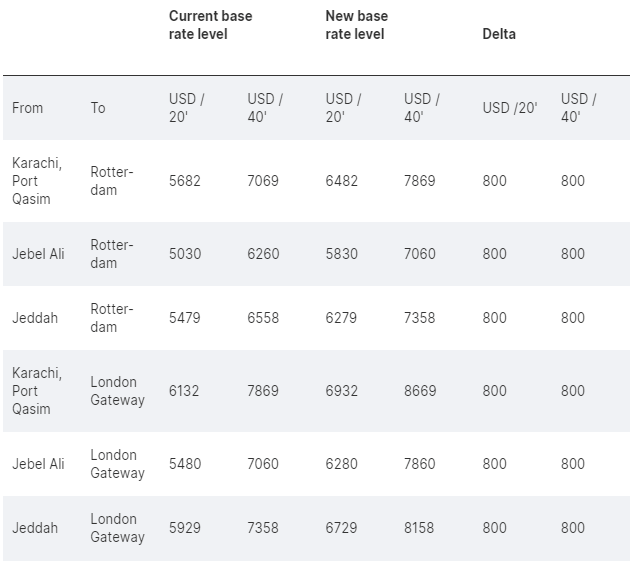Click the 6132 rate cell
The image size is (631, 562).
[185, 391]
